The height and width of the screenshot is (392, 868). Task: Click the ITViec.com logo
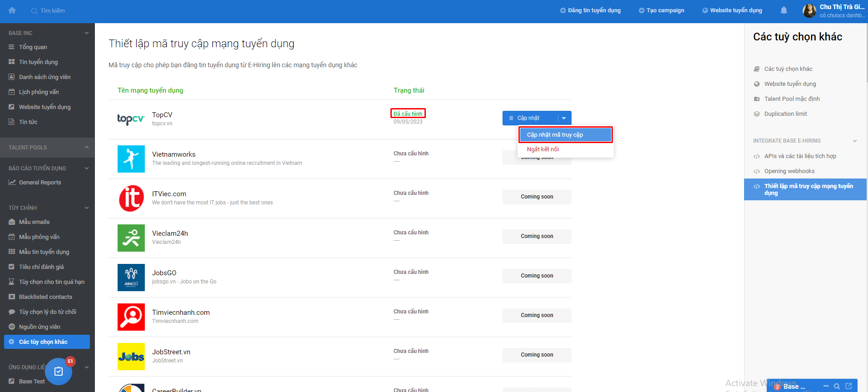point(131,198)
